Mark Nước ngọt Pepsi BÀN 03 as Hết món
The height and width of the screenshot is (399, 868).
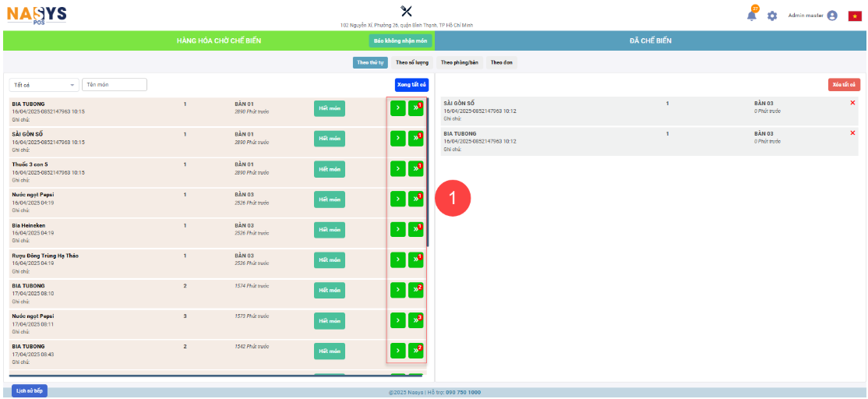[329, 199]
